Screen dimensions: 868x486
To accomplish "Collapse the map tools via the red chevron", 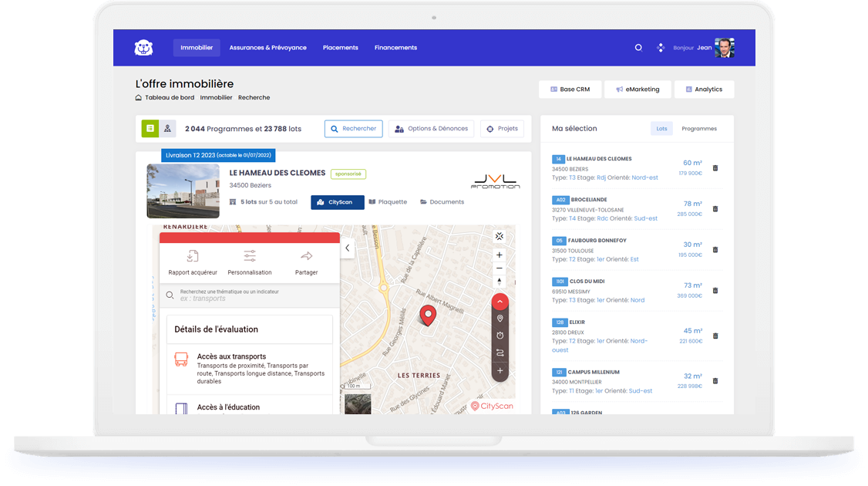I will click(x=500, y=301).
